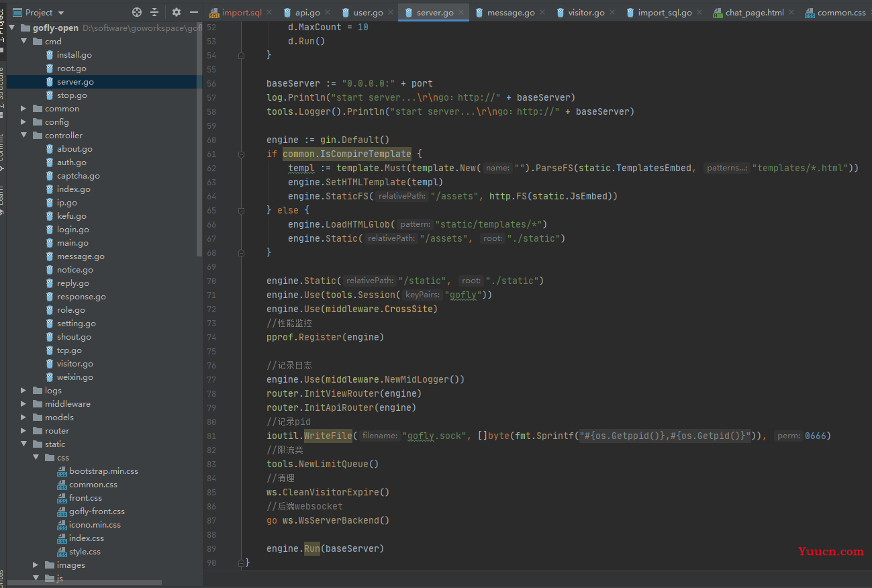Expand the logs folder

click(x=24, y=391)
